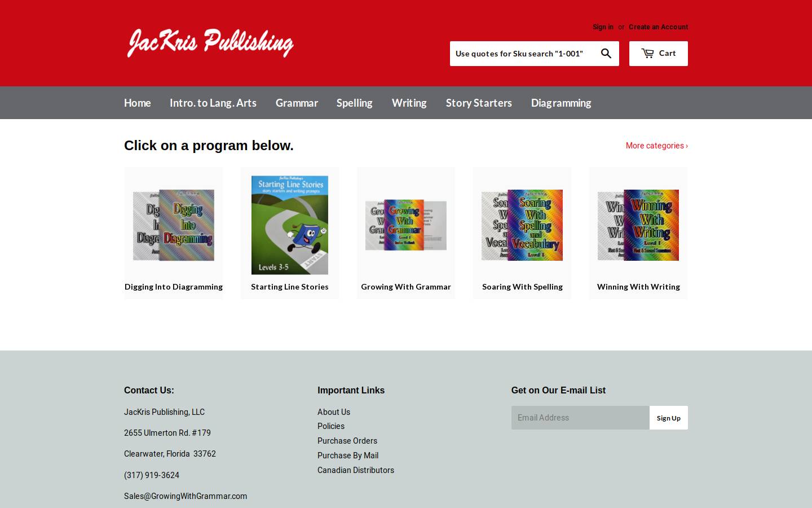
Task: Open the Intro. to Lang. Arts menu
Action: pos(213,103)
